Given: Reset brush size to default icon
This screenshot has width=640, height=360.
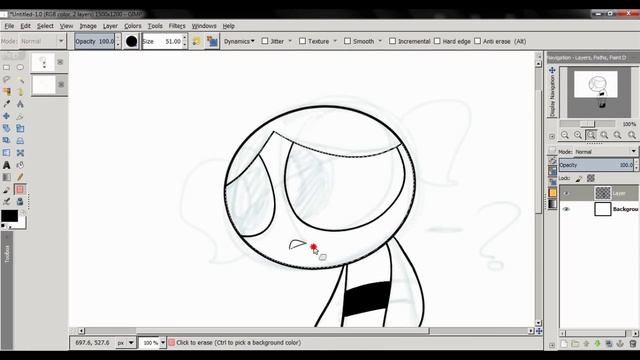Looking at the screenshot, I should coord(197,41).
